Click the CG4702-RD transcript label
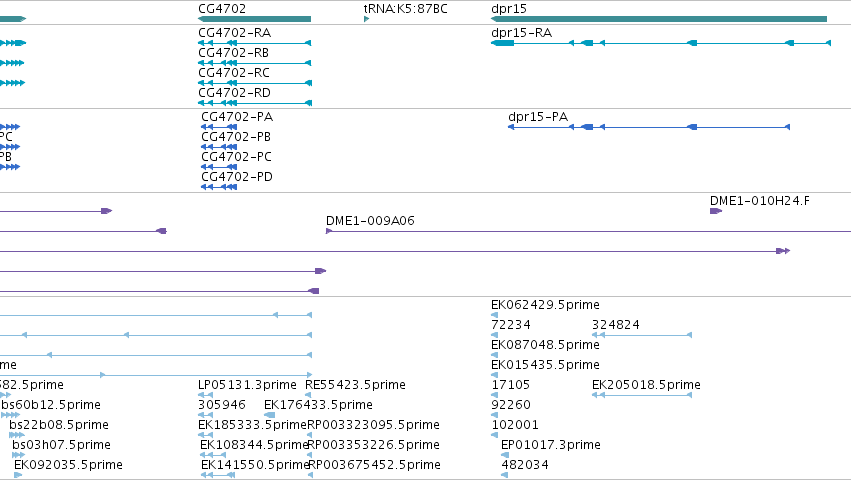The image size is (851, 480). pyautogui.click(x=234, y=93)
